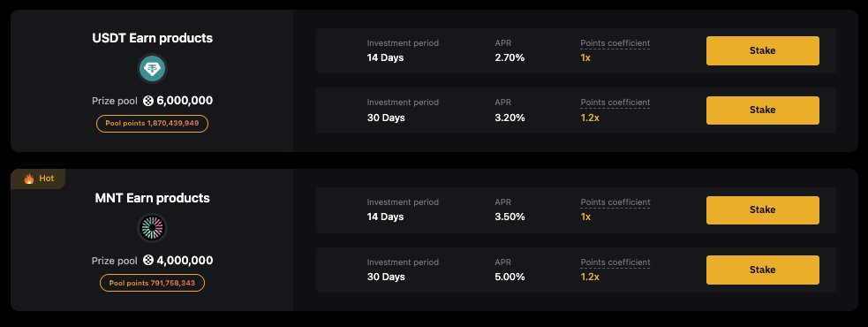Open MNT Pool points 791,758,343 badge
The height and width of the screenshot is (327, 868).
[x=152, y=283]
